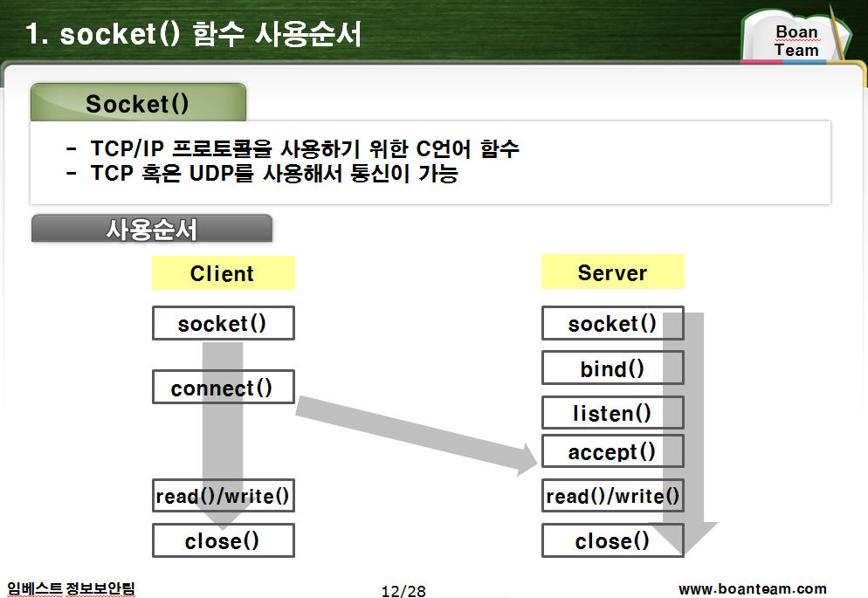Click the Boan Team book logo

(x=796, y=36)
